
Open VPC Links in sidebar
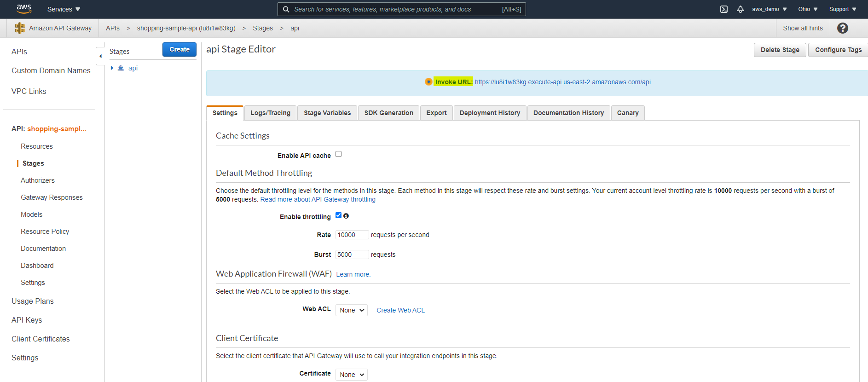[x=29, y=91]
